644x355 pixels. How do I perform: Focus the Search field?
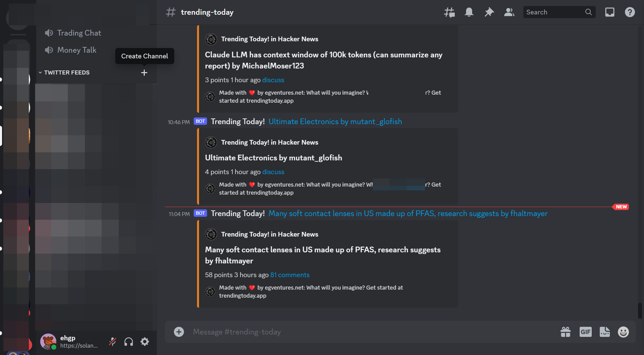pos(559,12)
